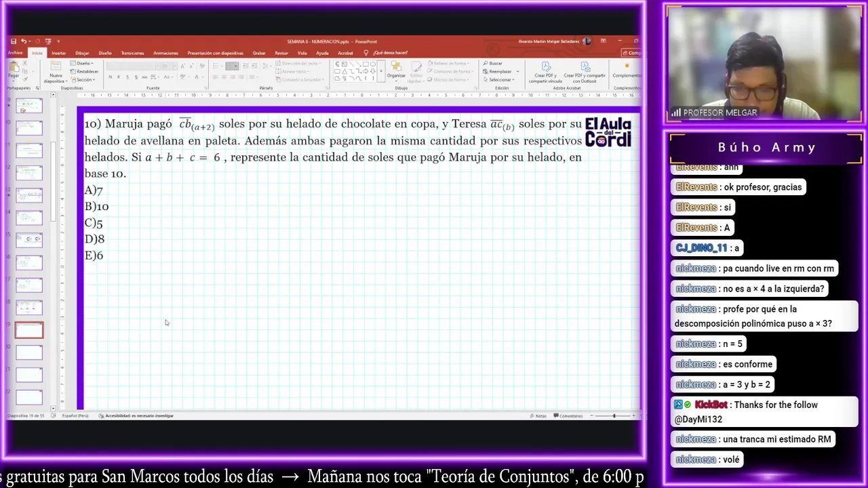The height and width of the screenshot is (488, 868).
Task: Toggle text shadow formatting
Action: (x=136, y=77)
